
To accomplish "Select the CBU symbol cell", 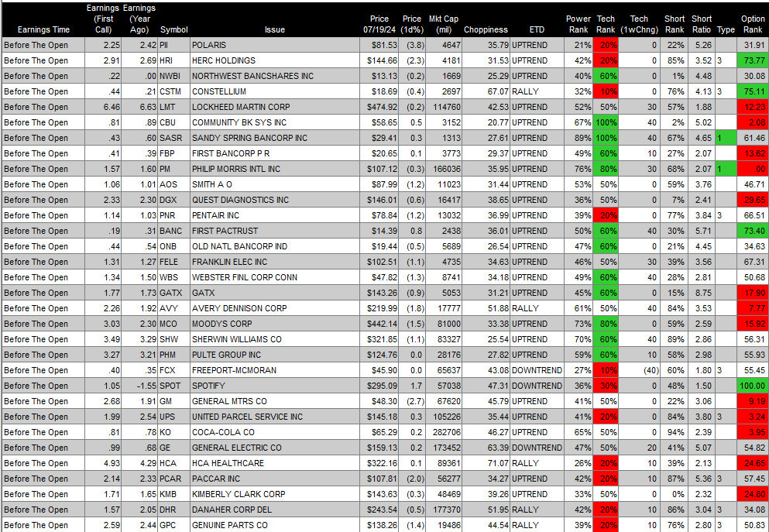I will click(x=174, y=122).
